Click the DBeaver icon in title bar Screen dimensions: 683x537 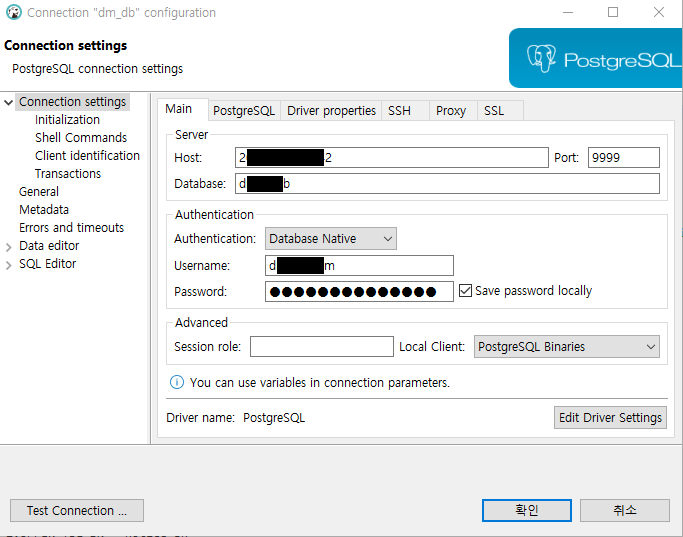14,12
